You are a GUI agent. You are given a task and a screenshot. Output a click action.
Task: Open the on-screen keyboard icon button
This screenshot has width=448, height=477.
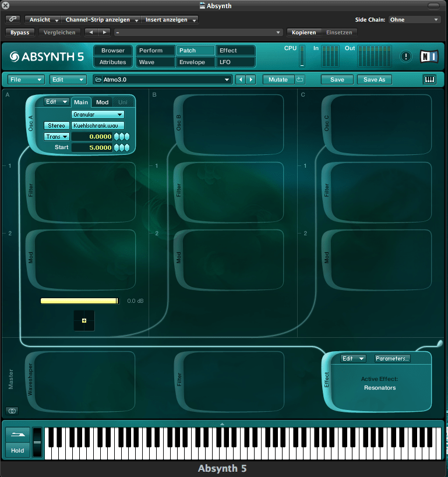[429, 79]
